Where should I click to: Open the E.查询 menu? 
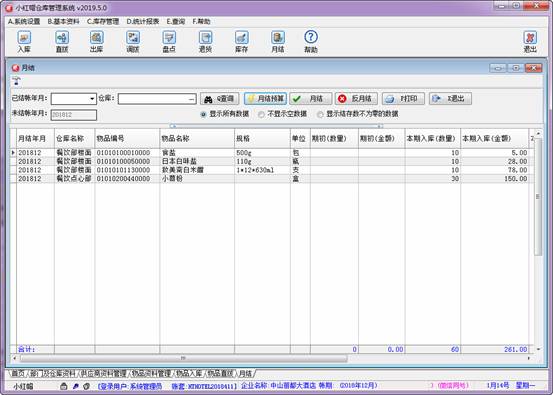pos(176,22)
